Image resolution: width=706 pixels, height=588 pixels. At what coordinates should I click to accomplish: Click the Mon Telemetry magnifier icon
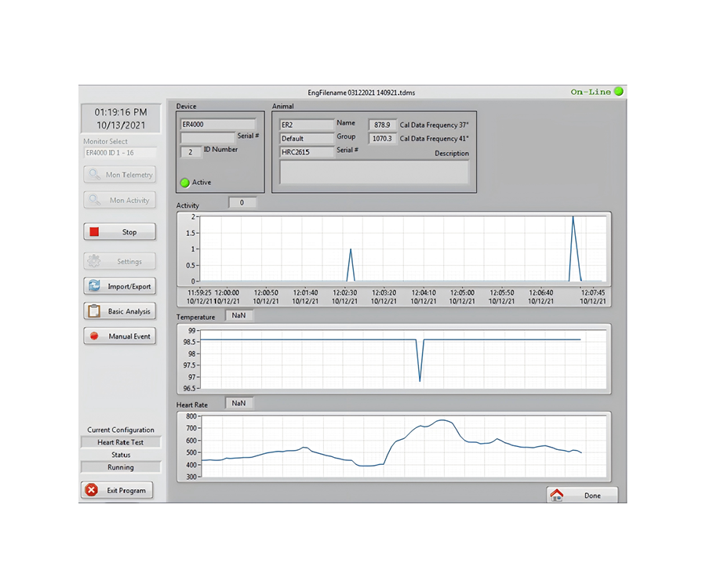(x=94, y=174)
